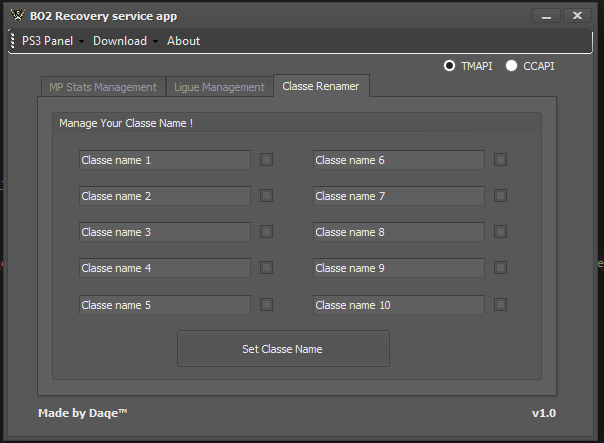Click into the Classe name 7 field
Image resolution: width=604 pixels, height=443 pixels.
pyautogui.click(x=399, y=196)
